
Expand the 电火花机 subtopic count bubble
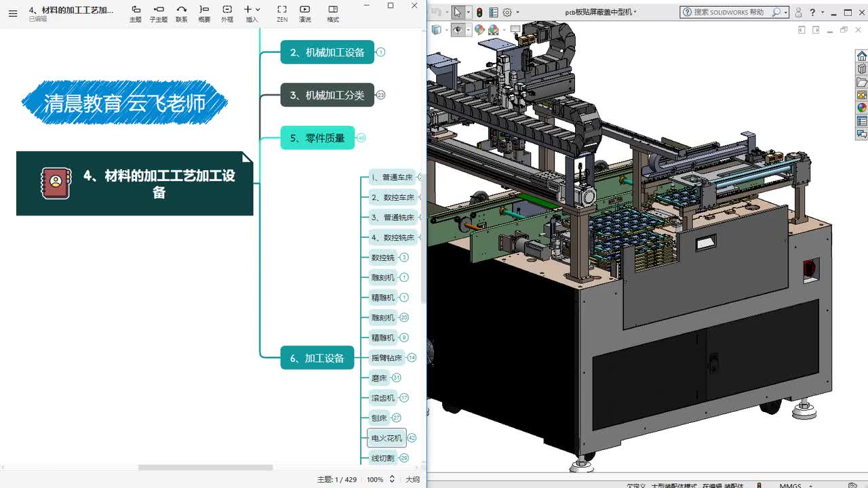412,438
